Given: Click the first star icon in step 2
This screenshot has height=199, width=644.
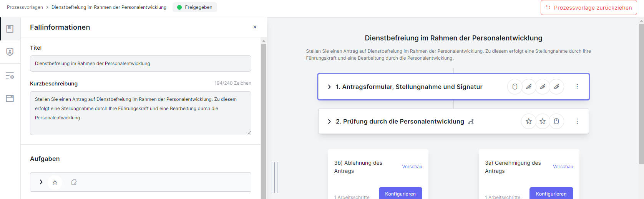Looking at the screenshot, I should tap(529, 121).
